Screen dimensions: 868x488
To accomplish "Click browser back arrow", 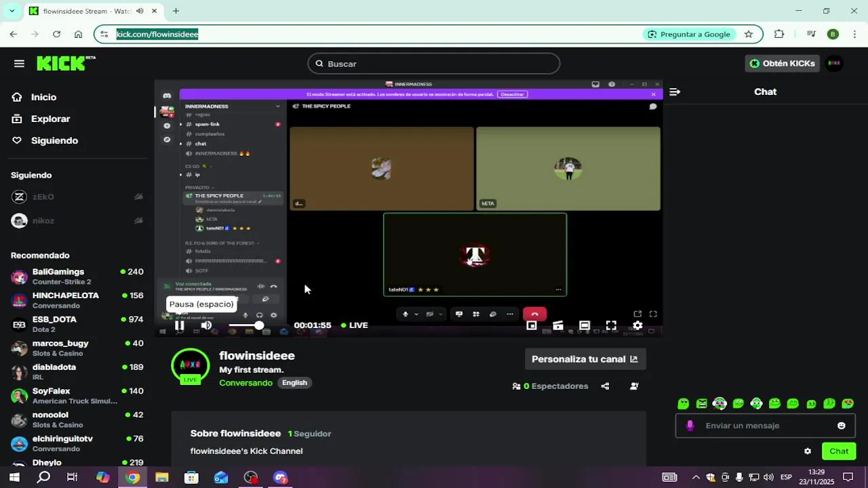I will (x=14, y=34).
